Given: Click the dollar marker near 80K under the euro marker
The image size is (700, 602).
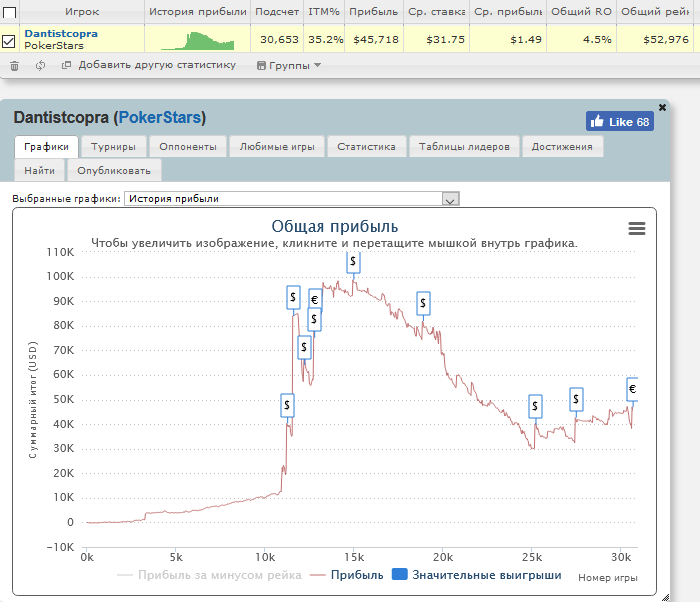Looking at the screenshot, I should (314, 320).
